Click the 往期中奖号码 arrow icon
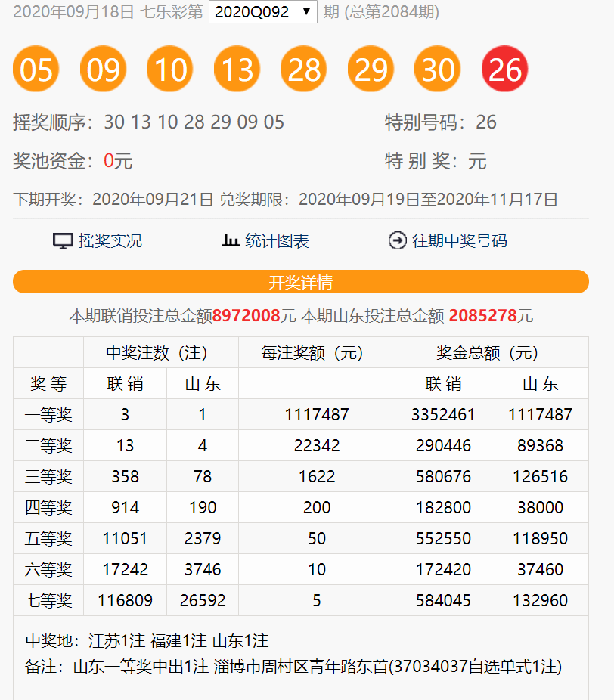614x700 pixels. pyautogui.click(x=396, y=240)
